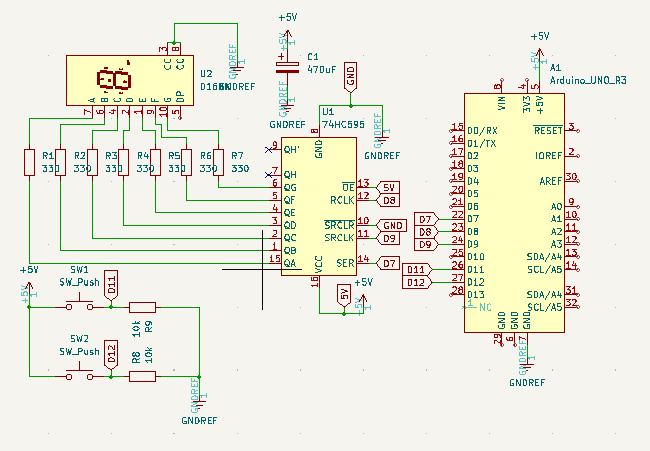The height and width of the screenshot is (451, 650).
Task: Select the SW1 push button symbol
Action: click(x=80, y=302)
